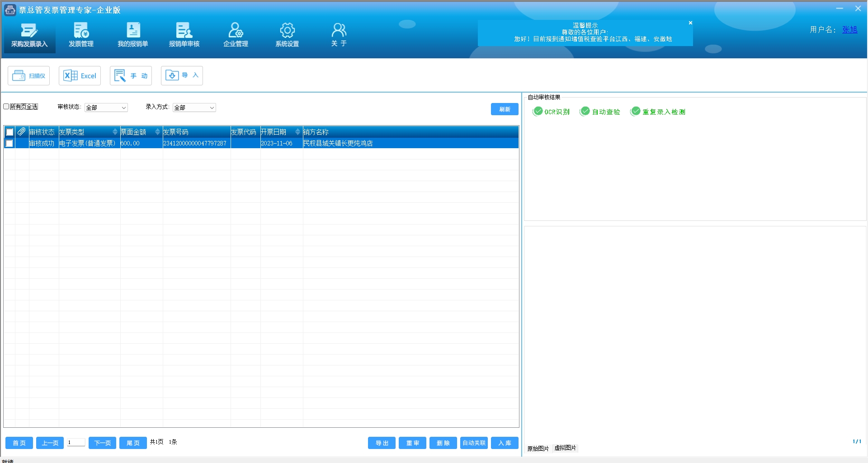Open the 发票管理 invoice management icon
Image resolution: width=868 pixels, height=463 pixels.
pos(81,35)
